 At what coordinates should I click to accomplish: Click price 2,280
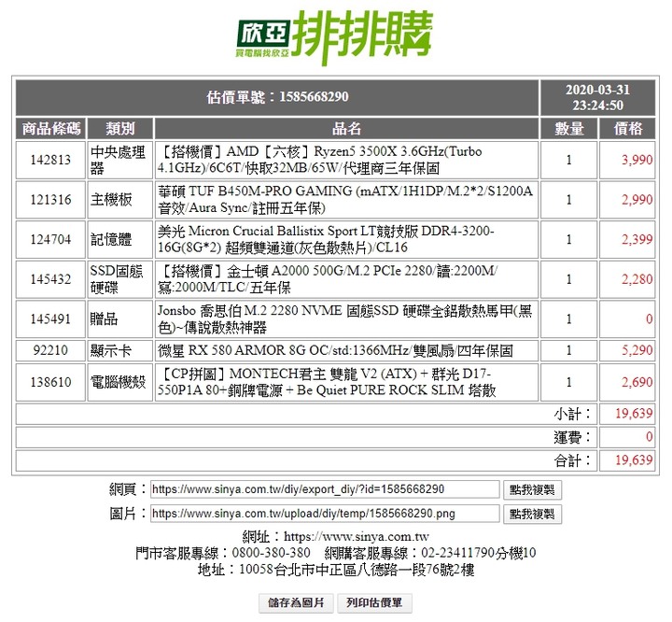637,279
